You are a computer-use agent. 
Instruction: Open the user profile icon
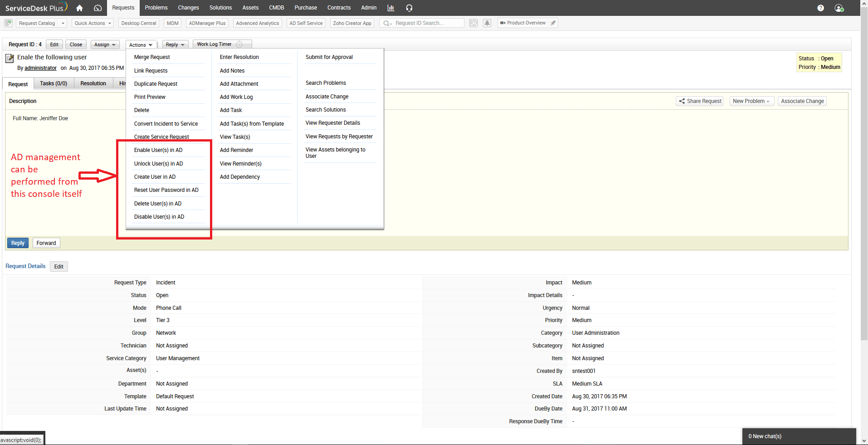pos(839,8)
